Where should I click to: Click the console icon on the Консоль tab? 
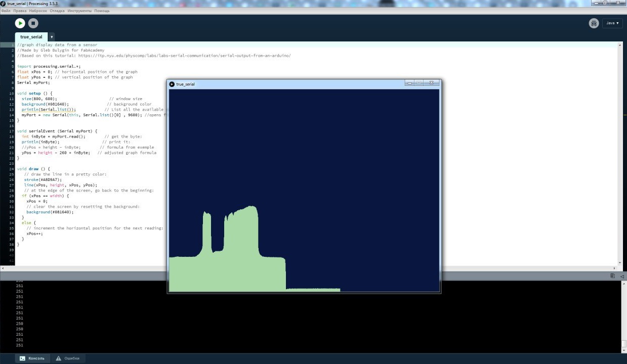point(23,358)
